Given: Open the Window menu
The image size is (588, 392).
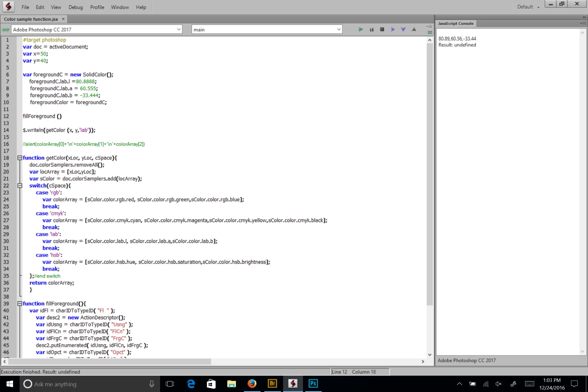Looking at the screenshot, I should [120, 7].
